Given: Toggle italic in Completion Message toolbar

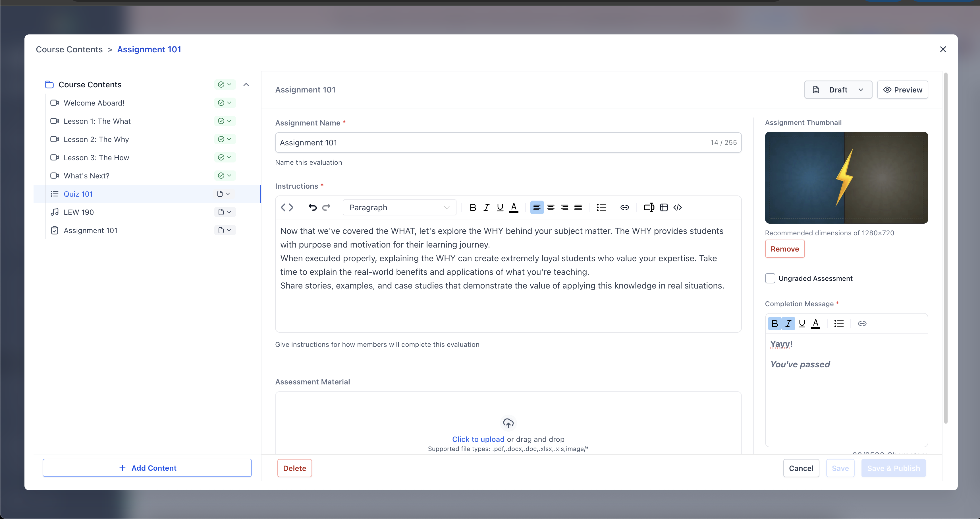Looking at the screenshot, I should [788, 323].
